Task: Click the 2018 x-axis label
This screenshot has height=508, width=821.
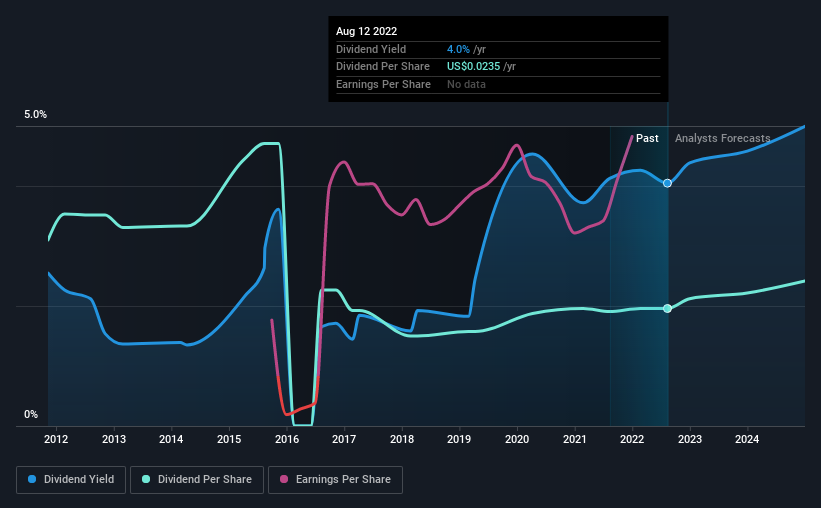Action: tap(402, 439)
